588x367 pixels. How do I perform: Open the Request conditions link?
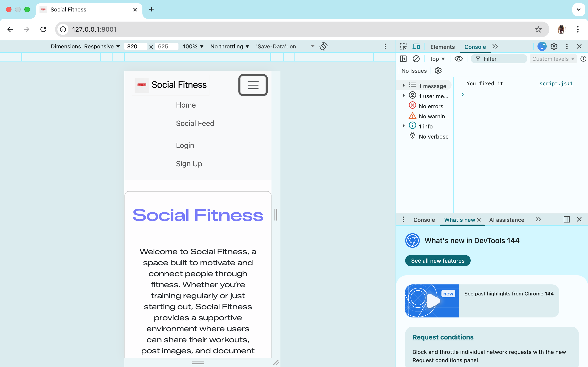coord(443,337)
